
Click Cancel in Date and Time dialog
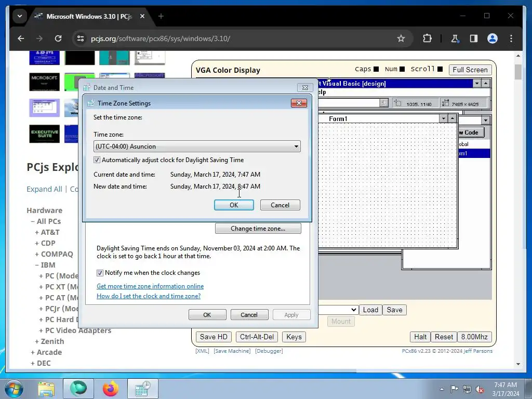[249, 315]
